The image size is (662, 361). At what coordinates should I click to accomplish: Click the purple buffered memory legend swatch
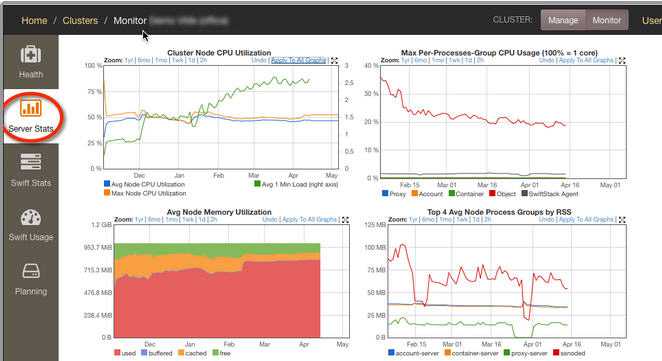click(144, 352)
